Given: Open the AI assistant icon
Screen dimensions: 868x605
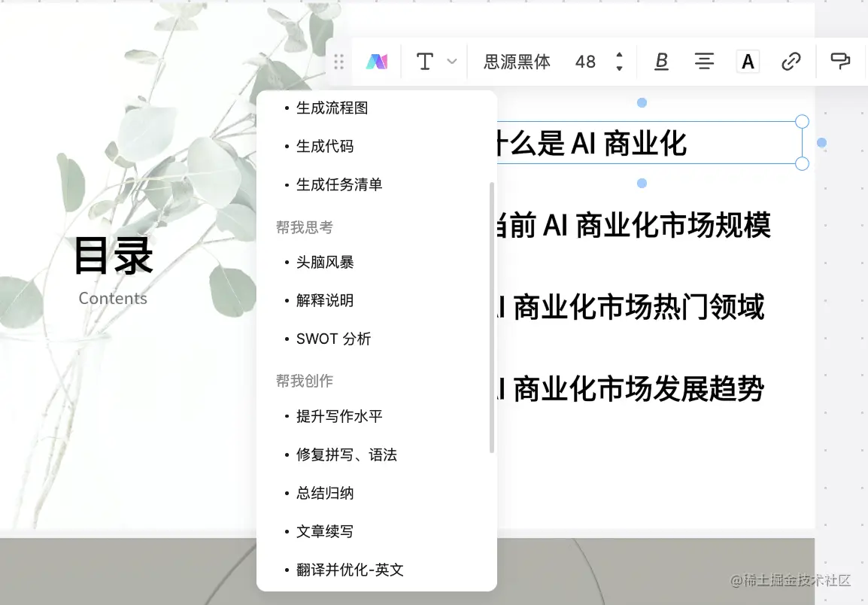Looking at the screenshot, I should tap(377, 61).
